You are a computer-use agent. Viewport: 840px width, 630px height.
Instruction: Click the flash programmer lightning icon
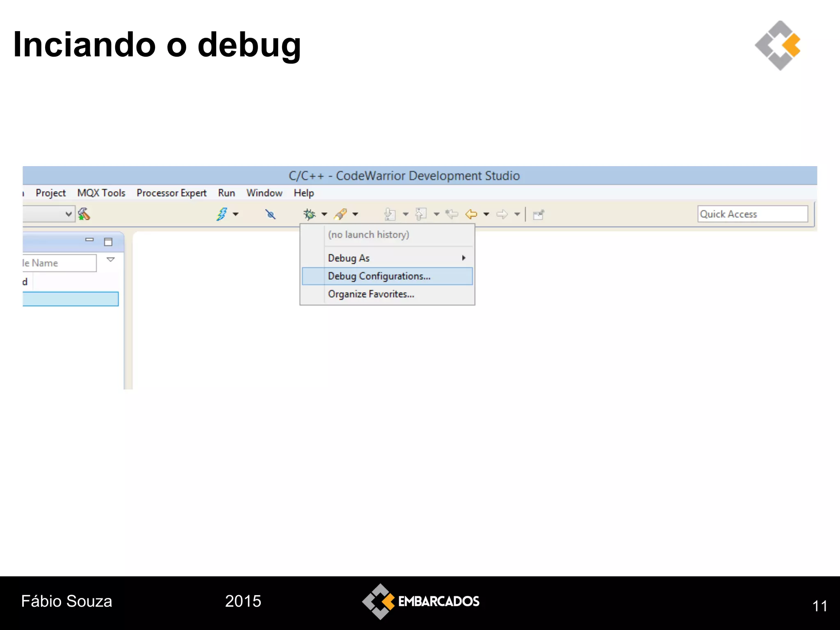point(222,214)
